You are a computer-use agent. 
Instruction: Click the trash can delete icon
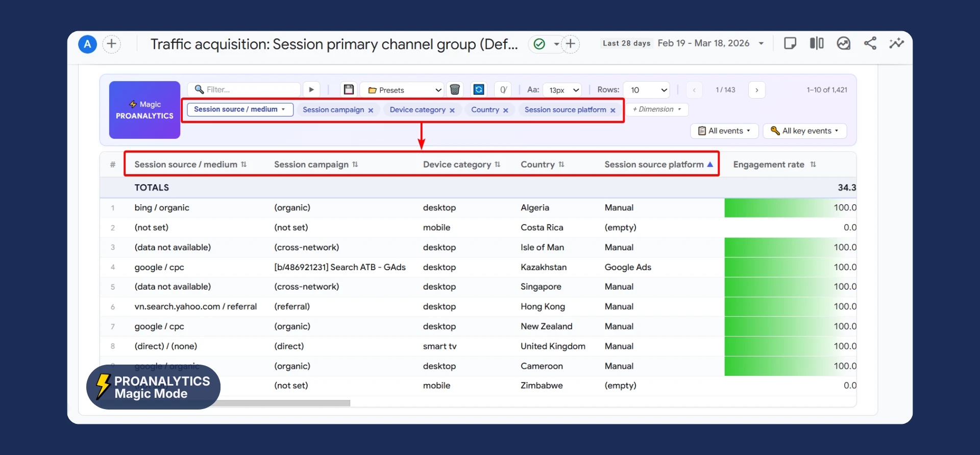click(455, 90)
